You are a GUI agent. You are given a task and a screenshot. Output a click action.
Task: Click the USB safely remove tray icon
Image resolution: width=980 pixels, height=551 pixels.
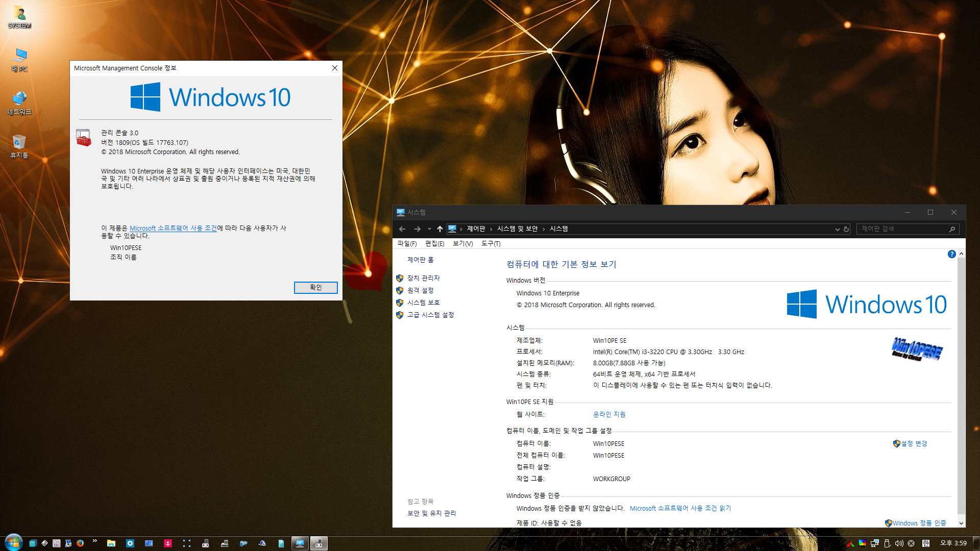[887, 543]
